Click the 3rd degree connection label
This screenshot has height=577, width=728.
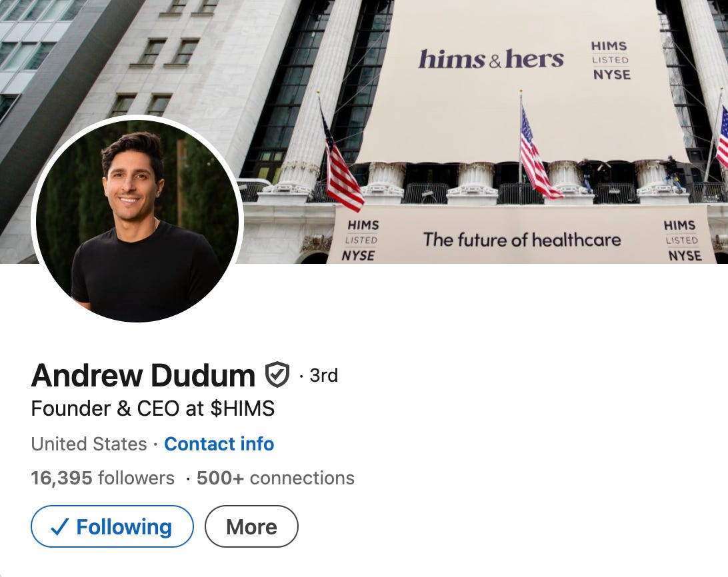coord(323,375)
